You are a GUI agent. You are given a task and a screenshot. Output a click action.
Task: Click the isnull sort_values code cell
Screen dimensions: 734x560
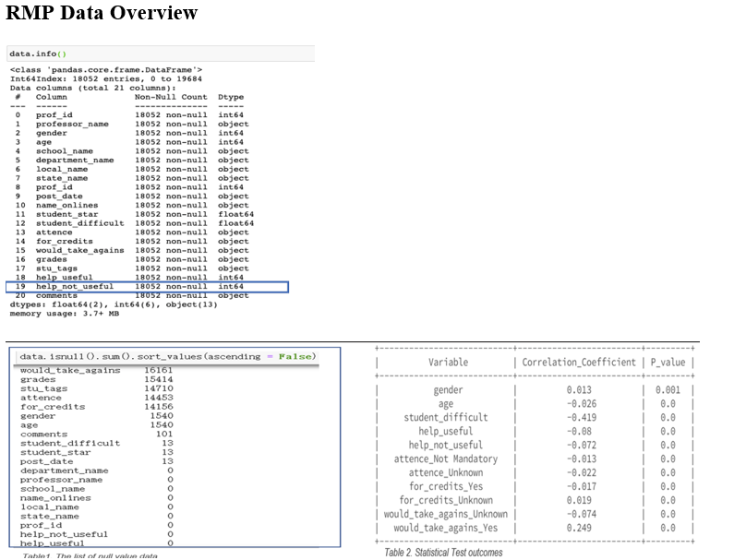166,356
